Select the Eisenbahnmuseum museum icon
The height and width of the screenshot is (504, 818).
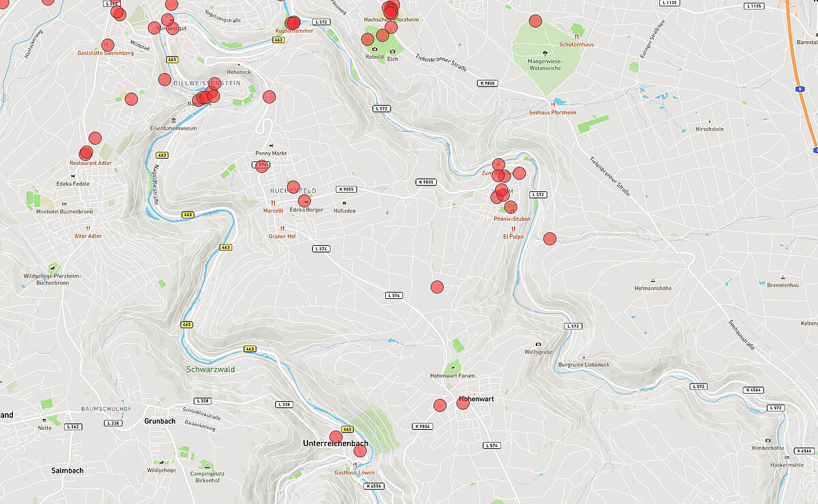click(x=174, y=121)
